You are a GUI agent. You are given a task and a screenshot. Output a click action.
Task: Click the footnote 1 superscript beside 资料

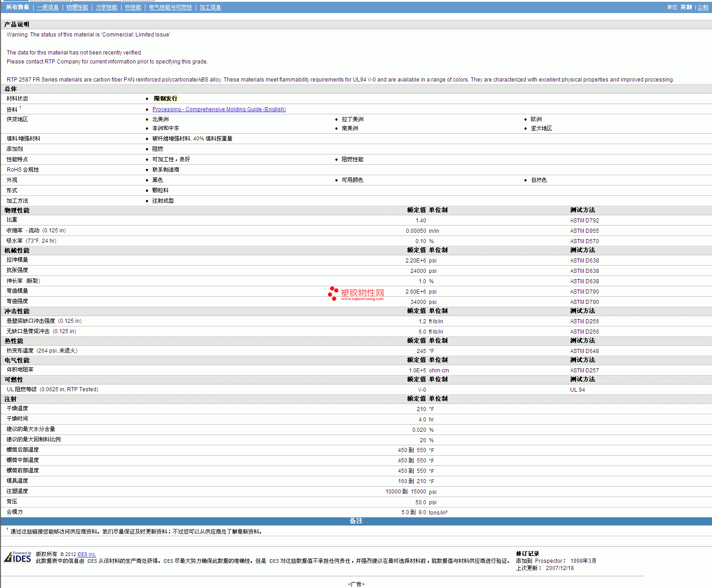[20, 108]
